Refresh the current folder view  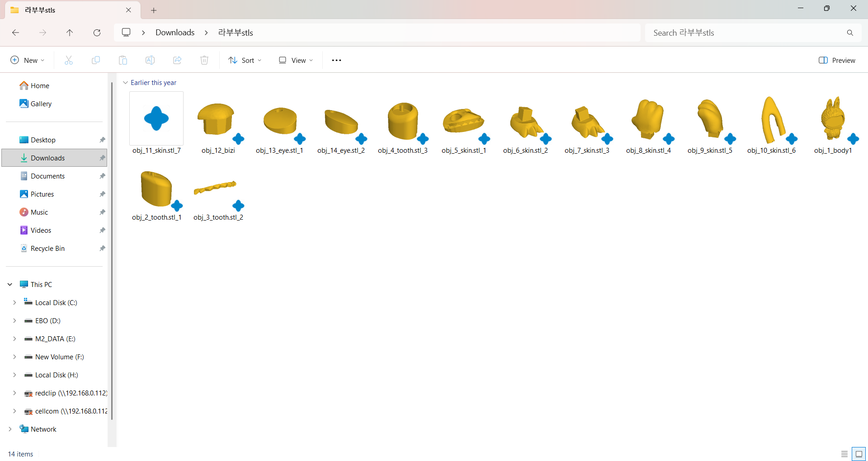(x=97, y=33)
